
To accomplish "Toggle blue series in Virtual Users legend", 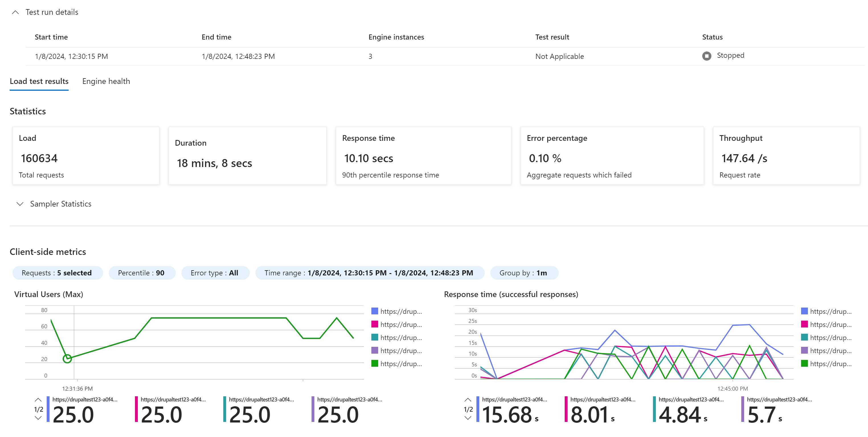I will 375,311.
